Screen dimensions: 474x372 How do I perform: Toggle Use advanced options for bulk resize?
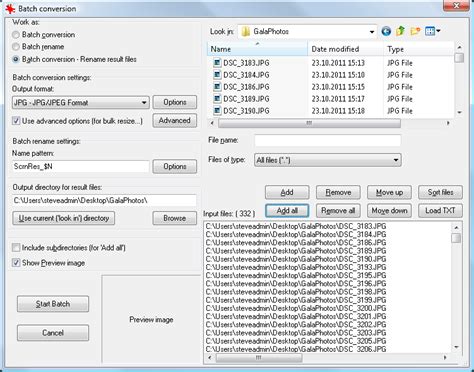16,121
